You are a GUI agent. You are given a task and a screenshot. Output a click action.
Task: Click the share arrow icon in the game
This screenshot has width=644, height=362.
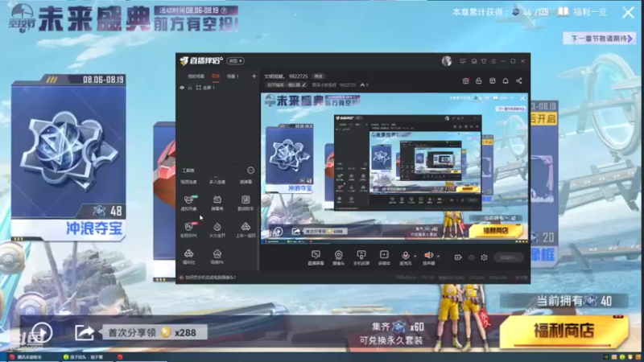[x=85, y=332]
